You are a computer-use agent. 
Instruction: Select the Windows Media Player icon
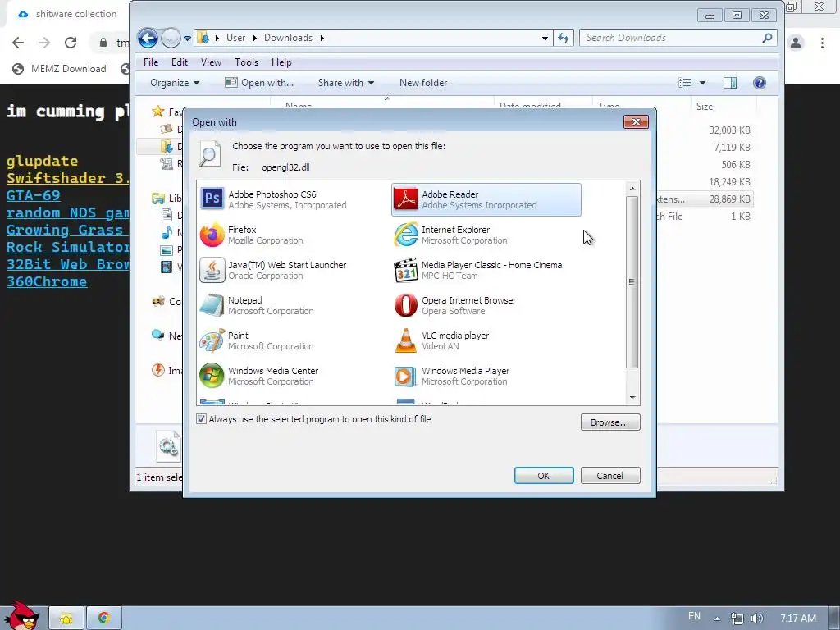405,376
